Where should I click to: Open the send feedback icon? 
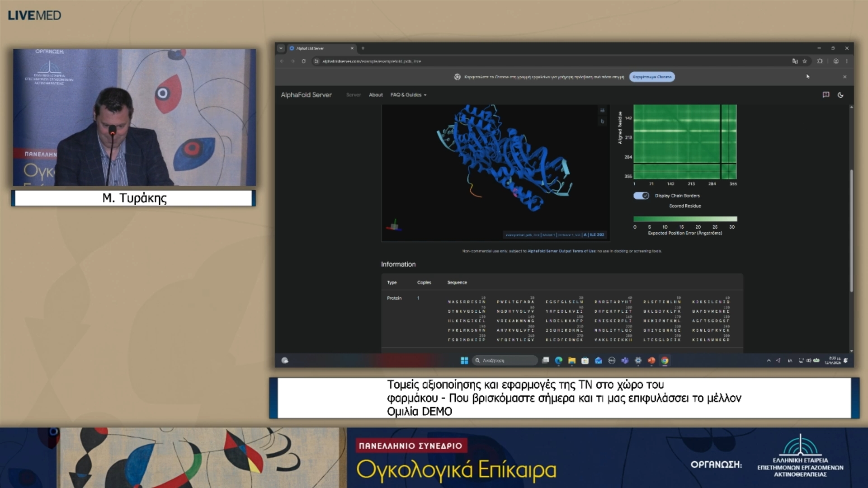826,95
